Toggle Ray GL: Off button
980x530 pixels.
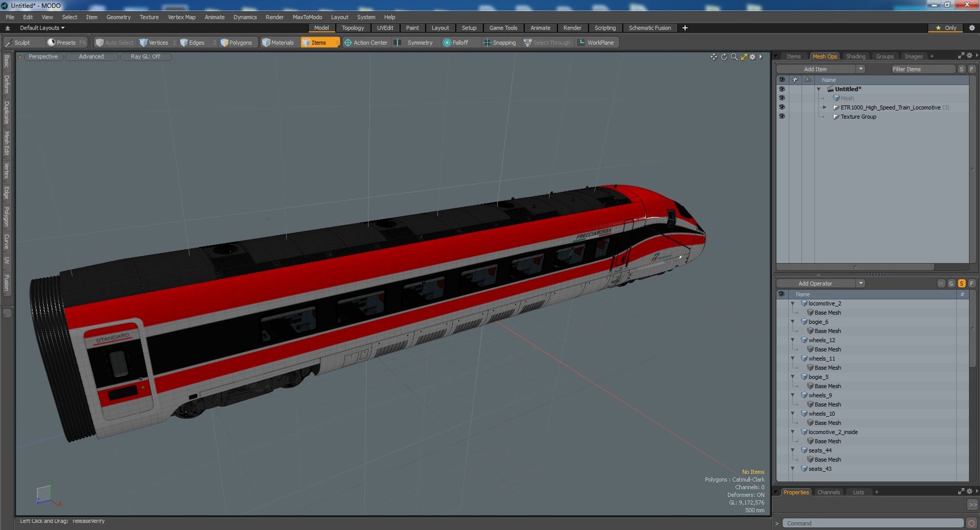pos(145,57)
